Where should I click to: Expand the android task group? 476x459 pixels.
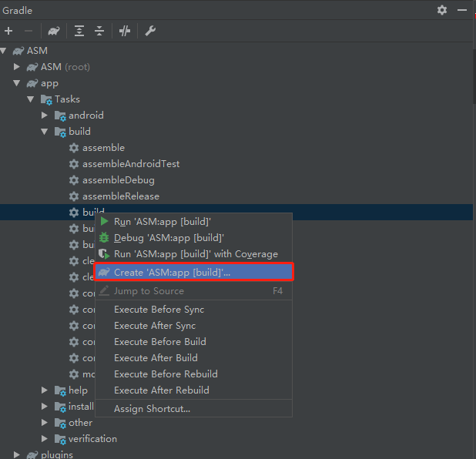[x=45, y=115]
